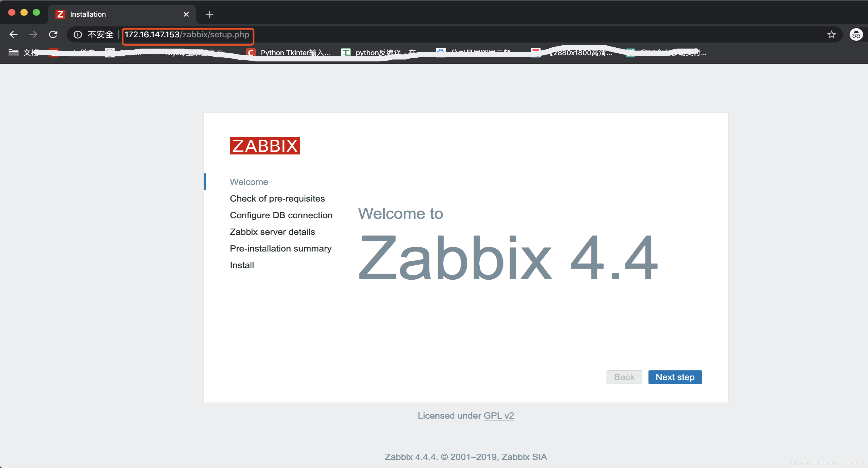Open Python Tkinter bookmark
The height and width of the screenshot is (468, 868).
(289, 53)
